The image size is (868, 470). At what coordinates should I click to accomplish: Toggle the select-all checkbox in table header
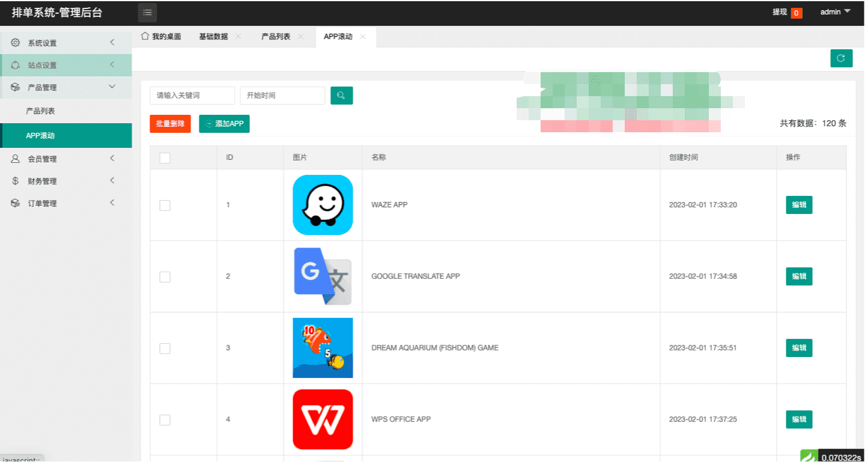coord(165,158)
